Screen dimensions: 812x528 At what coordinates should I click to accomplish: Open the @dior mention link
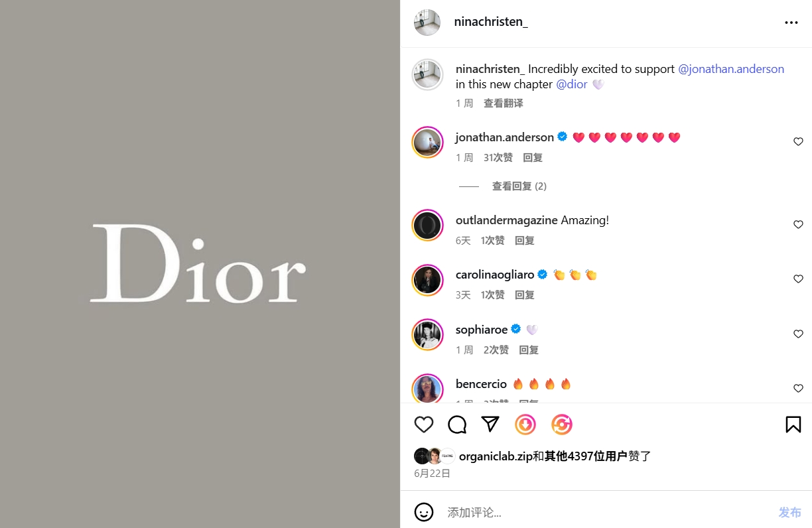(572, 84)
